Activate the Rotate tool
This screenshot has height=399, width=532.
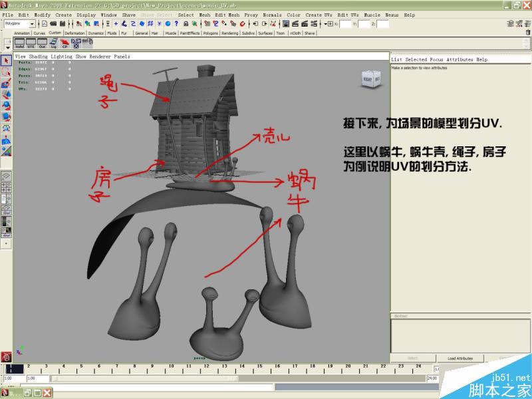(x=6, y=106)
